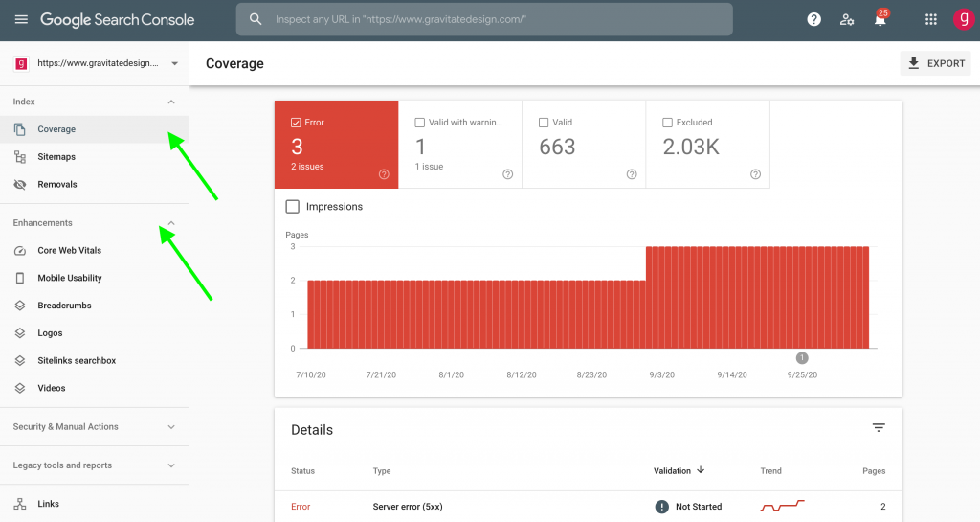Click the Not Started exclamation icon
Screen dimensions: 980x522
(x=662, y=507)
